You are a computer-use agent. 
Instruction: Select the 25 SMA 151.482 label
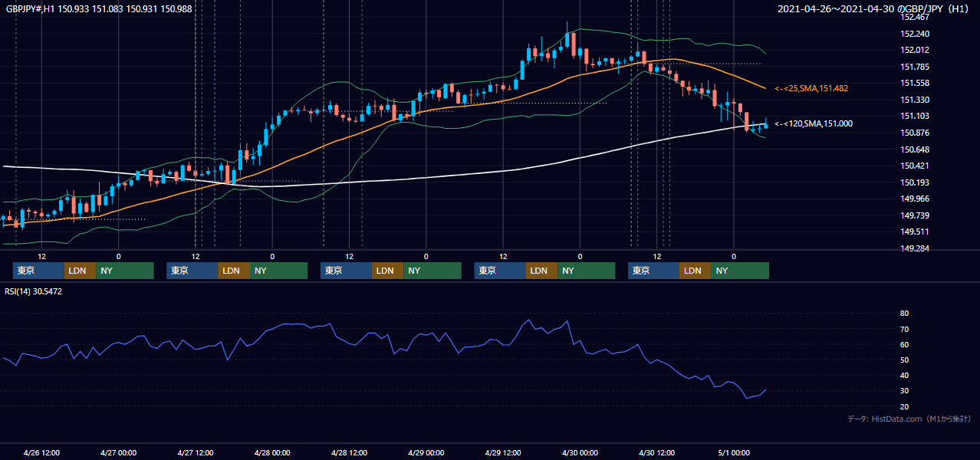(x=811, y=89)
